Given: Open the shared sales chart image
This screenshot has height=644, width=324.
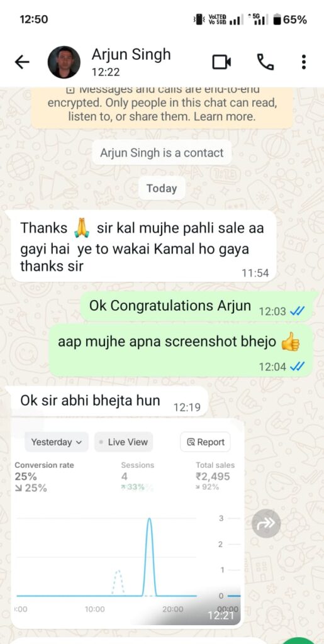Looking at the screenshot, I should coord(127,523).
